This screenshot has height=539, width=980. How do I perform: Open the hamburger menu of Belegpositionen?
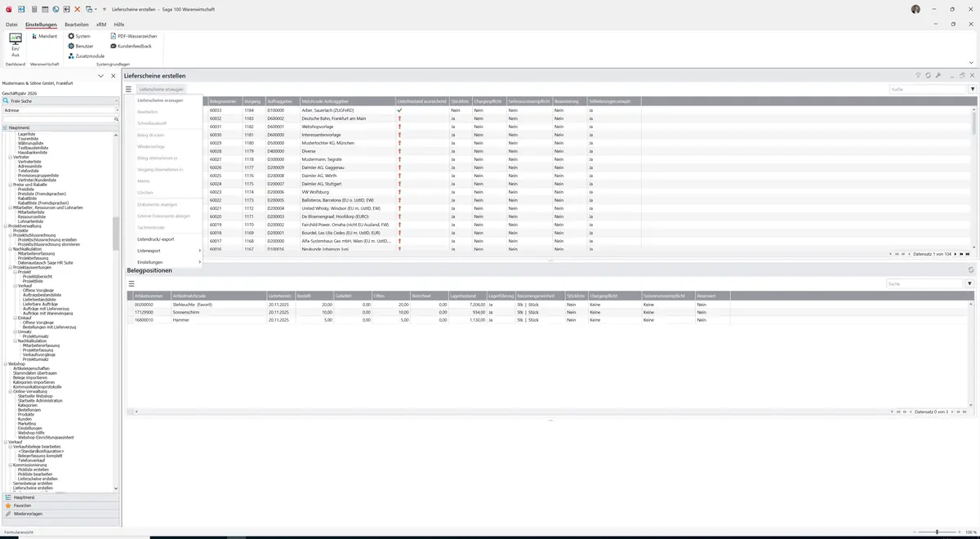pyautogui.click(x=131, y=283)
